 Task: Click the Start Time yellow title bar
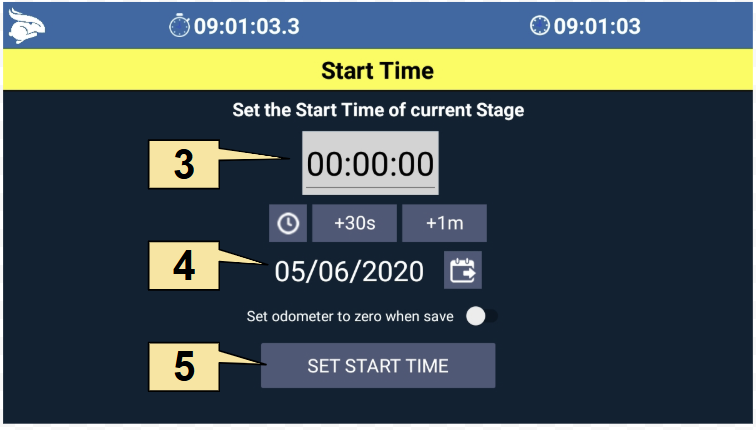pyautogui.click(x=378, y=70)
